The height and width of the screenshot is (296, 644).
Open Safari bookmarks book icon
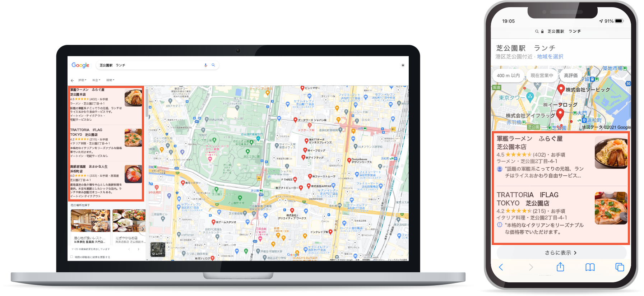[590, 267]
